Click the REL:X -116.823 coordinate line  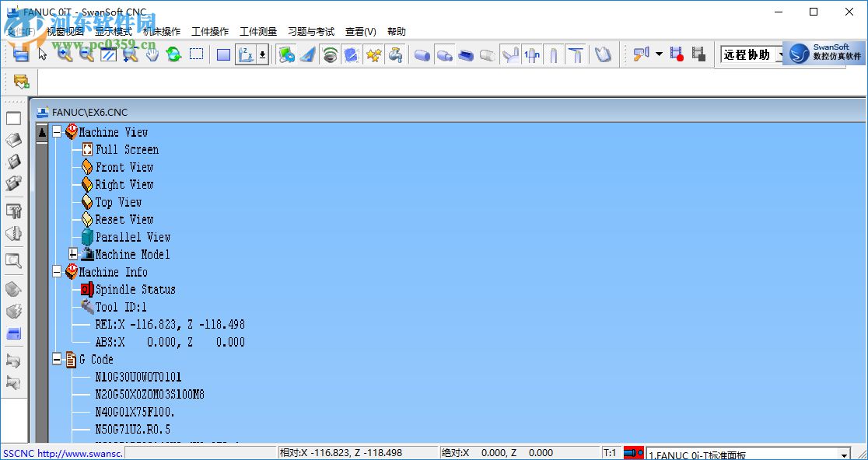point(170,325)
